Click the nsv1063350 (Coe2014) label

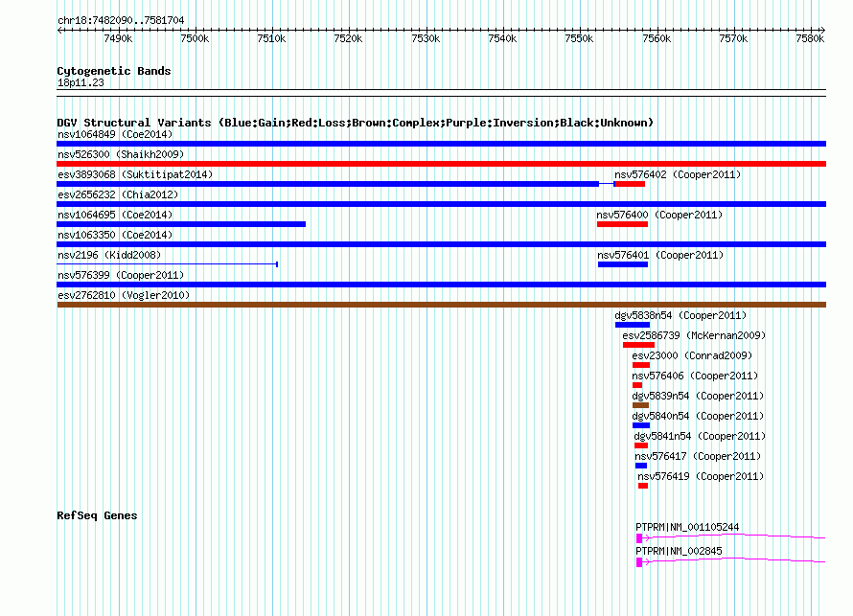[x=115, y=235]
